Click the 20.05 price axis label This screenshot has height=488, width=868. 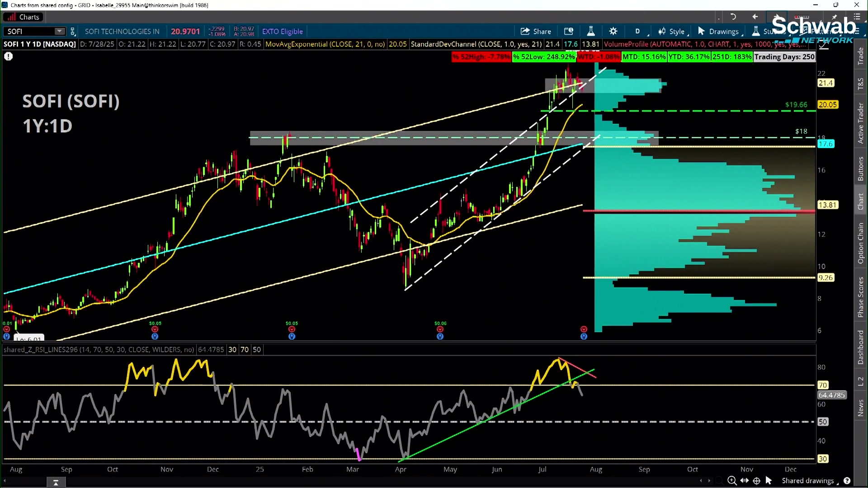coord(828,104)
